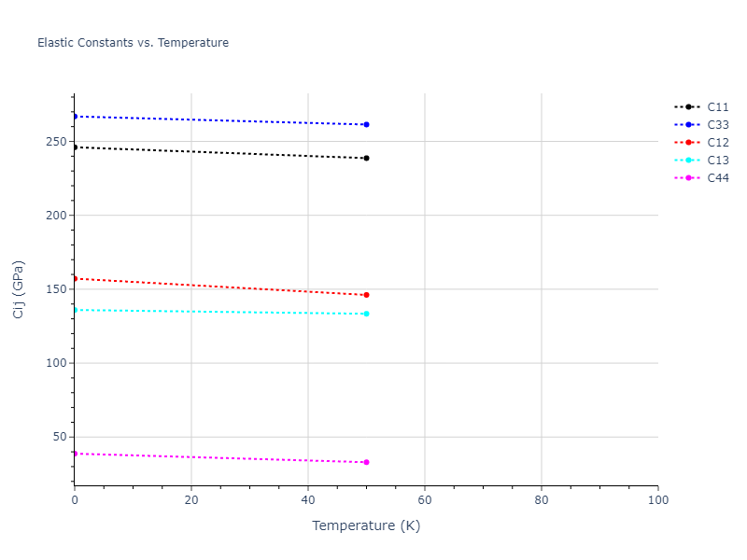
Task: Click the blue C33 point at 50 K
Action: (366, 124)
